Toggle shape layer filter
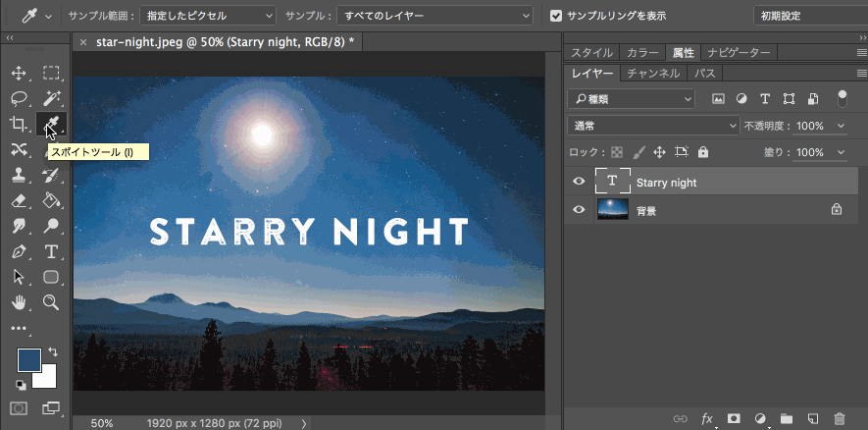 pos(789,99)
